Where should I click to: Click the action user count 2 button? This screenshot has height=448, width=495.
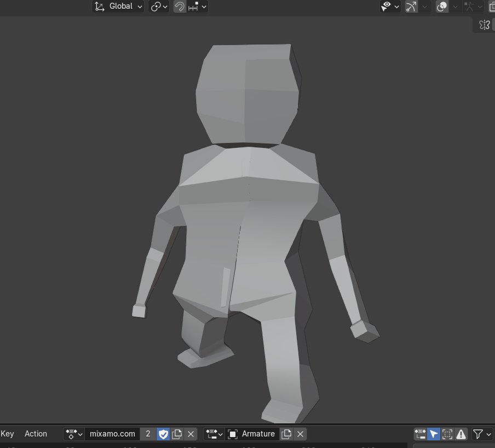[x=148, y=434]
